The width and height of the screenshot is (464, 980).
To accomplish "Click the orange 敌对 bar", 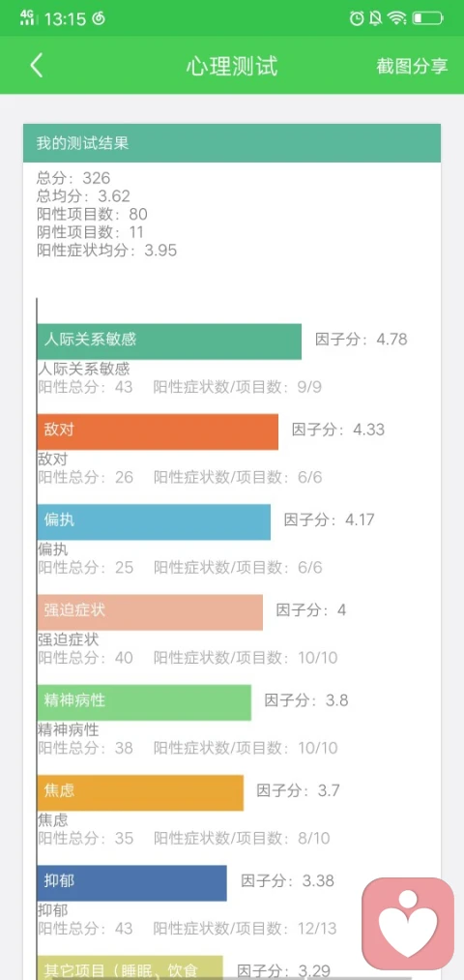I will coord(158,431).
